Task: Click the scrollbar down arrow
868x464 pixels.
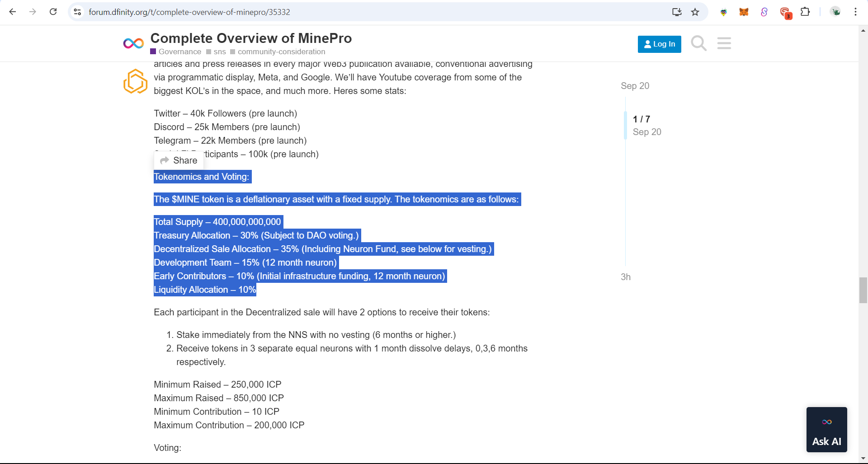Action: (863, 459)
